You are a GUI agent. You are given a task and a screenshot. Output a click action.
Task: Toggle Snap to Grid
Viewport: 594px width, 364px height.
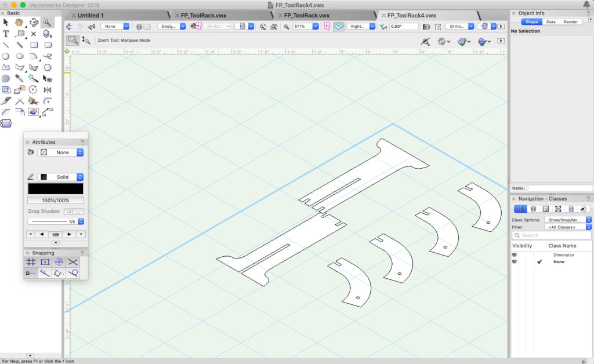(x=31, y=262)
